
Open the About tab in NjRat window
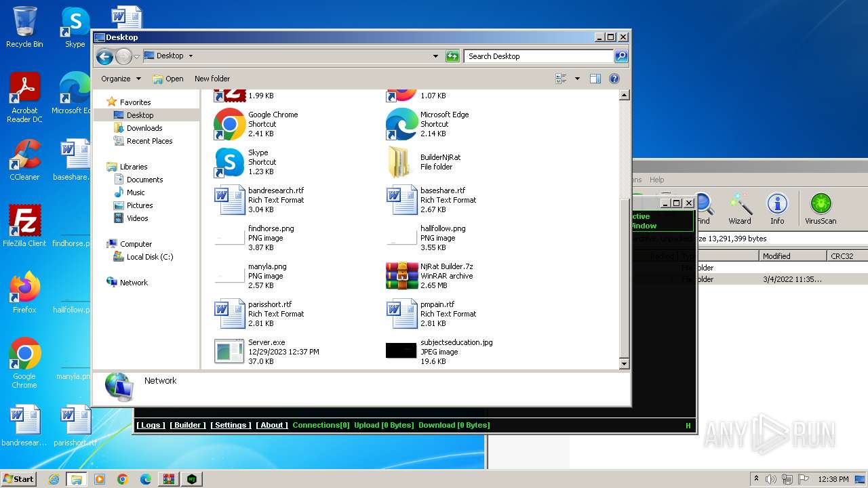click(272, 425)
